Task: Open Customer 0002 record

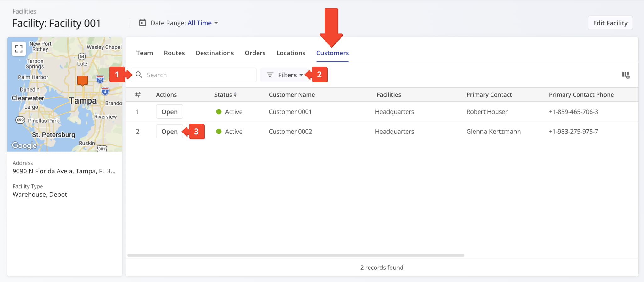Action: pos(169,132)
